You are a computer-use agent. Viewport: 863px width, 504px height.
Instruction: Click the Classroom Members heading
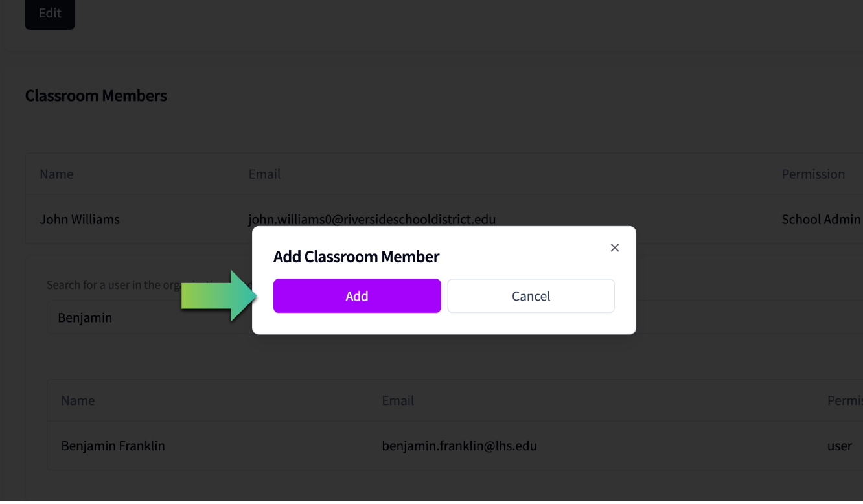click(96, 96)
